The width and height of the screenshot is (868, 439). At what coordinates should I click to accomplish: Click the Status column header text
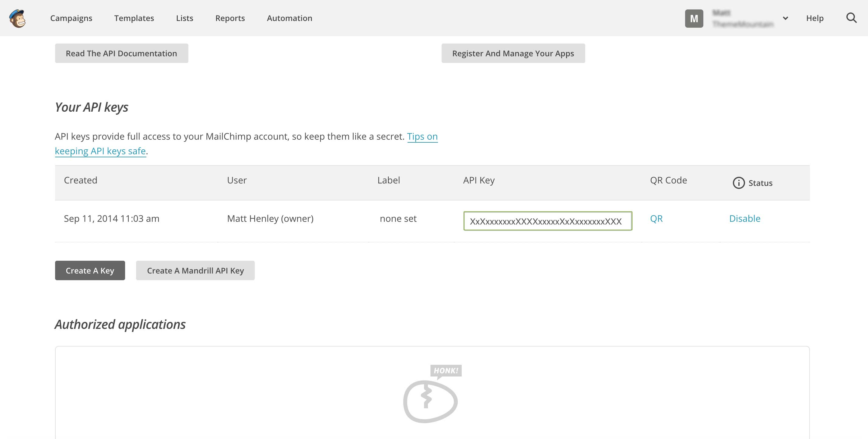pyautogui.click(x=761, y=183)
